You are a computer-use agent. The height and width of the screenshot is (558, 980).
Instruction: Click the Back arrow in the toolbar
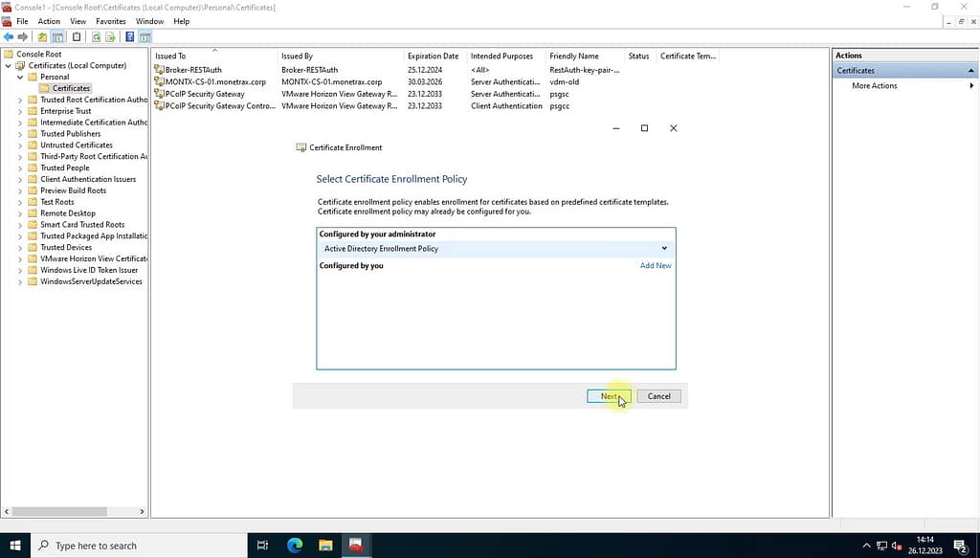(x=9, y=37)
